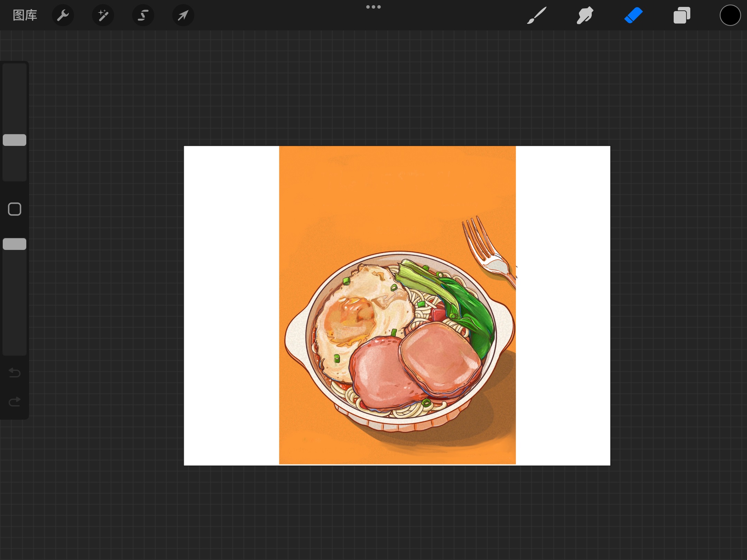The height and width of the screenshot is (560, 747).
Task: Click the brush size slider handle
Action: click(x=15, y=140)
